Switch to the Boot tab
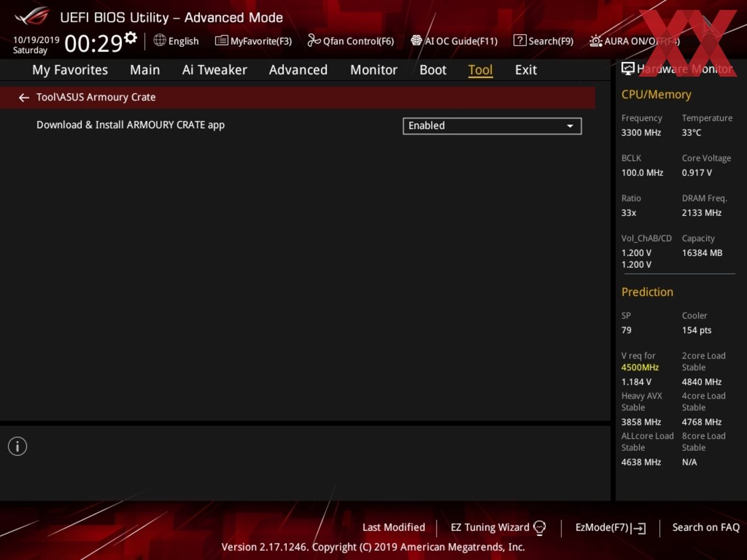747x560 pixels. pyautogui.click(x=433, y=70)
